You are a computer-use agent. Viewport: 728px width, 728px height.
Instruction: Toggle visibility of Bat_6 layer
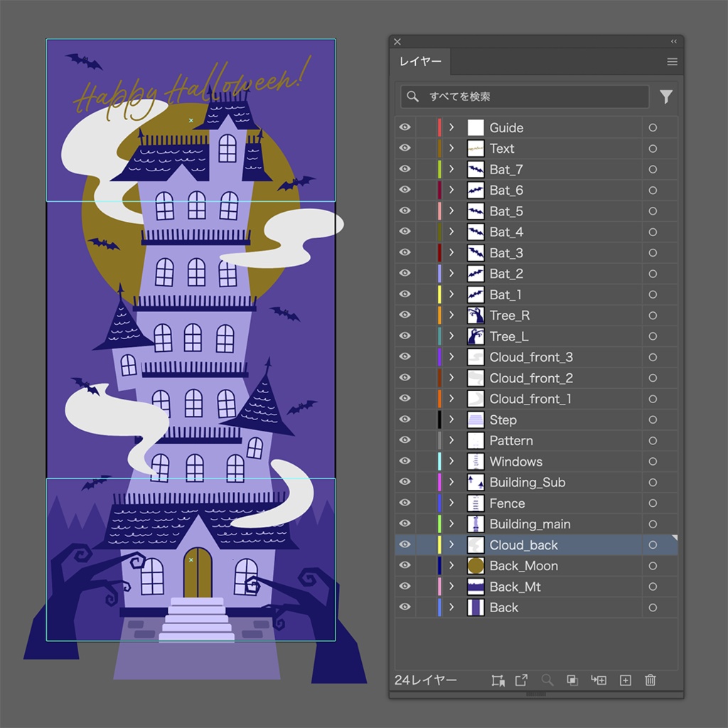coord(405,190)
